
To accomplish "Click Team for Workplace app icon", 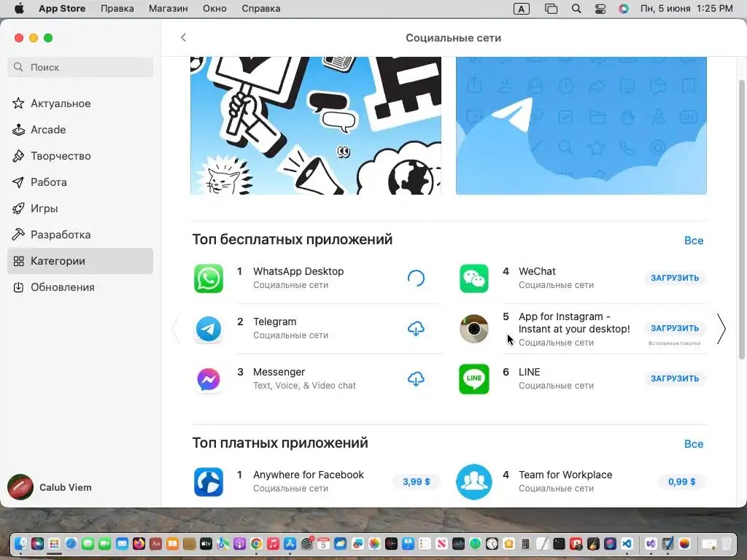I will click(x=474, y=482).
